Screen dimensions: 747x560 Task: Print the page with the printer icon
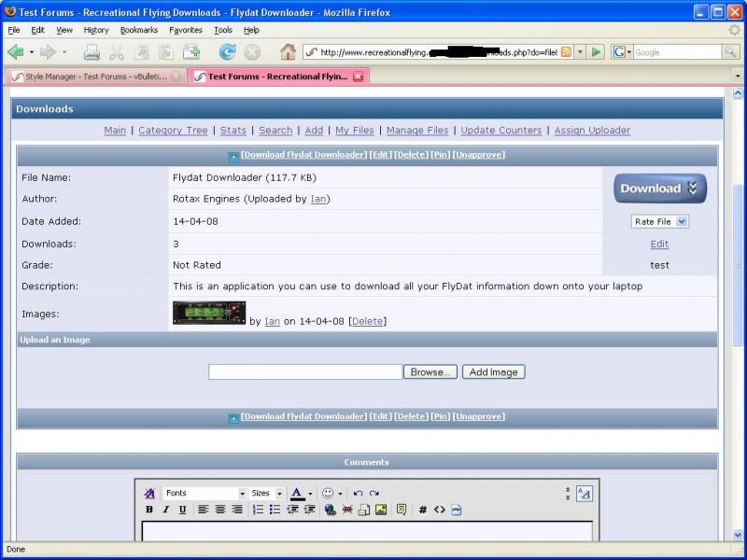point(92,52)
